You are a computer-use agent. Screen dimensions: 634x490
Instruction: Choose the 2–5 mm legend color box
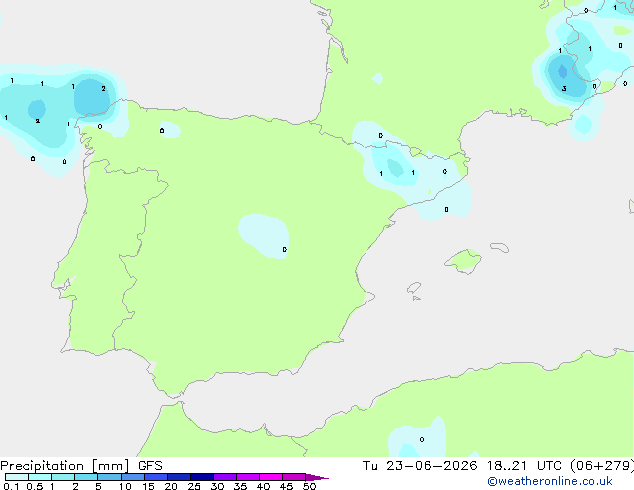click(86, 477)
